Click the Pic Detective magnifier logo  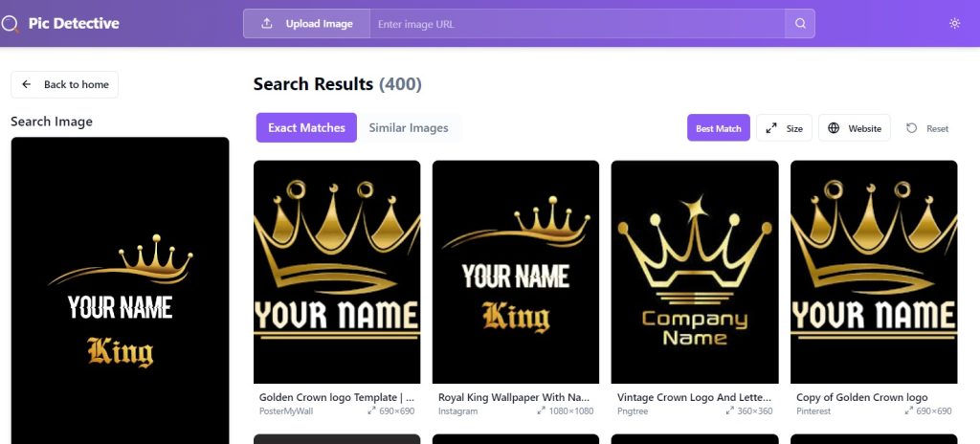[x=10, y=24]
